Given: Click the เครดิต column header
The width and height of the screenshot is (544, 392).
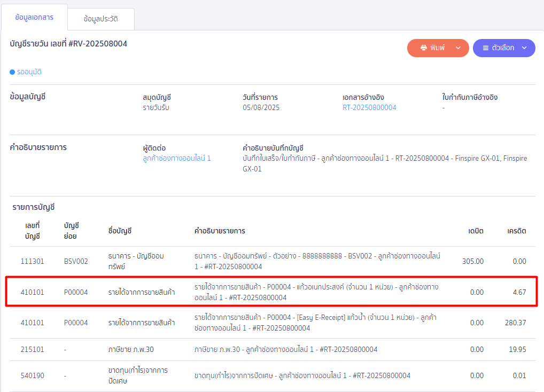Looking at the screenshot, I should point(516,231).
